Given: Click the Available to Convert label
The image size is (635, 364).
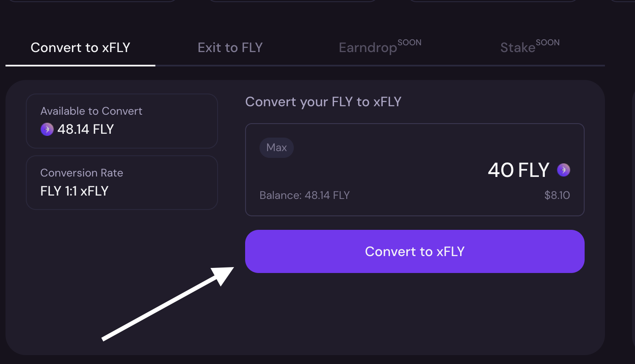Looking at the screenshot, I should (x=91, y=111).
